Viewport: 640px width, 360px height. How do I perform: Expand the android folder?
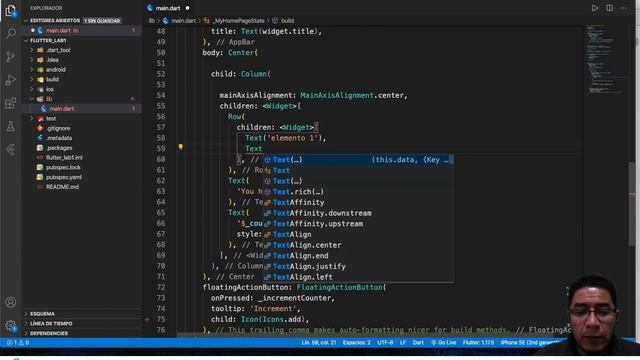(56, 69)
